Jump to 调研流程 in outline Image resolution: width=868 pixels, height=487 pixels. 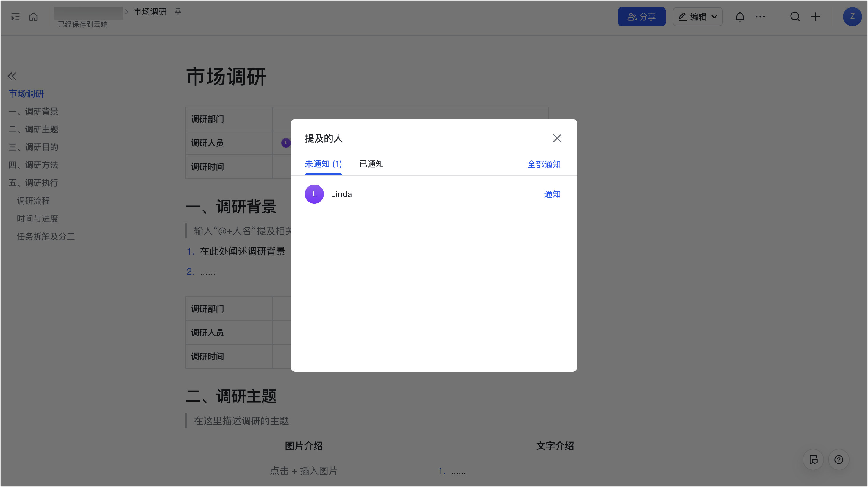(33, 201)
